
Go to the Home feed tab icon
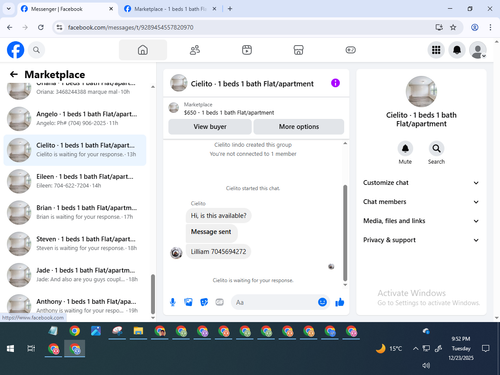(x=143, y=50)
